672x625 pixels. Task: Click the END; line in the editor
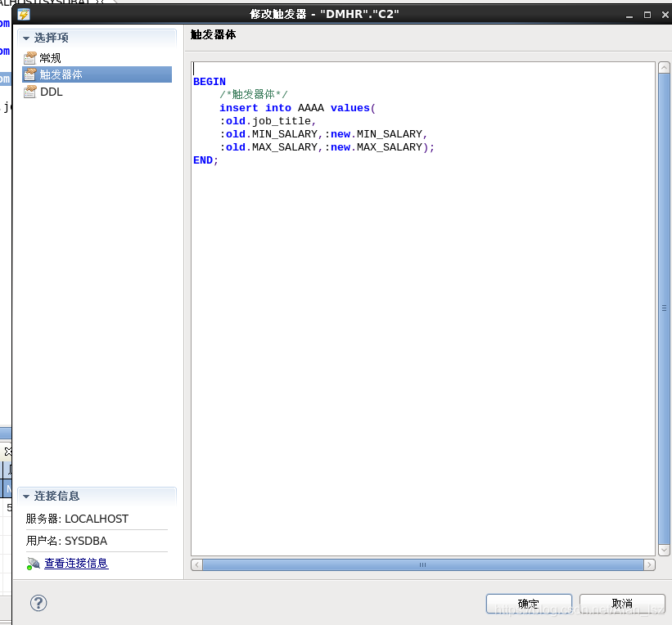(x=205, y=160)
